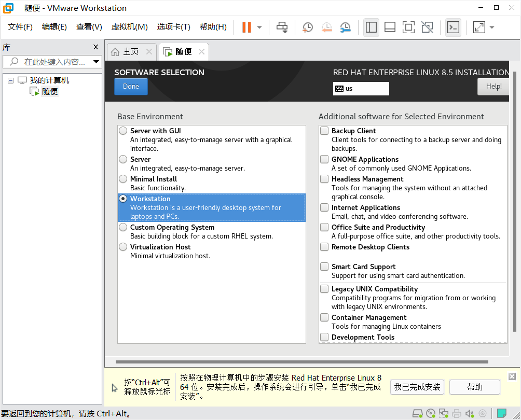Toggle the library sidebar view
This screenshot has height=420, width=521.
[x=371, y=27]
